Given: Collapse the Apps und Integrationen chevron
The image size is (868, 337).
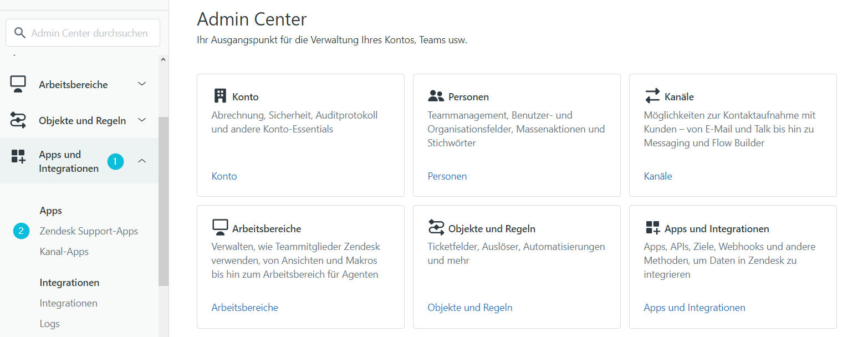Looking at the screenshot, I should [x=142, y=161].
